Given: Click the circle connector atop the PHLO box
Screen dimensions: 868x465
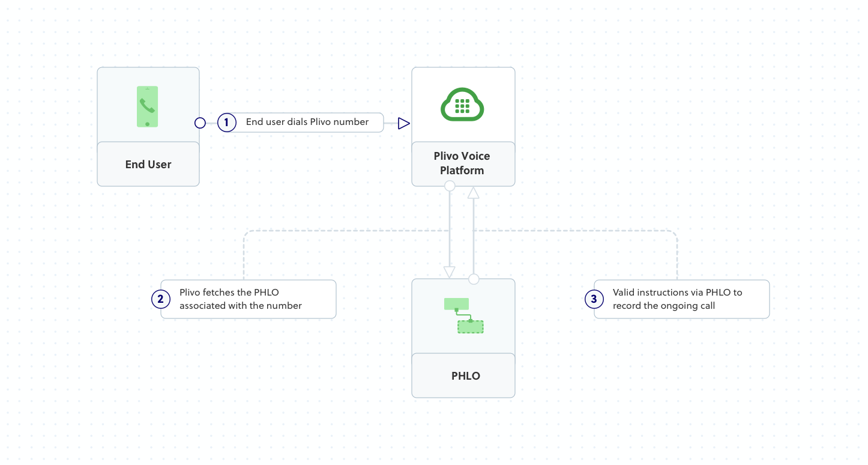Looking at the screenshot, I should click(x=474, y=279).
